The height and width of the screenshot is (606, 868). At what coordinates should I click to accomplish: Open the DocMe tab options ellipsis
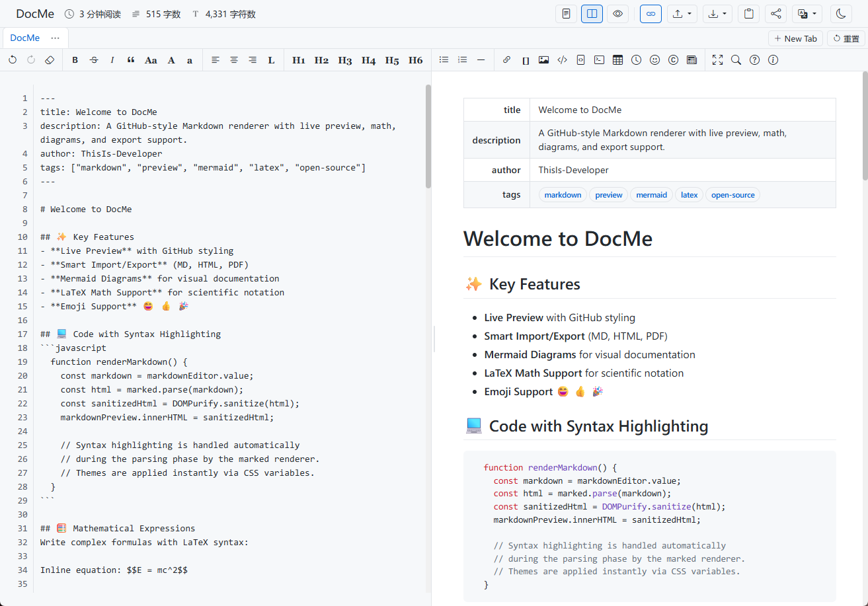56,38
